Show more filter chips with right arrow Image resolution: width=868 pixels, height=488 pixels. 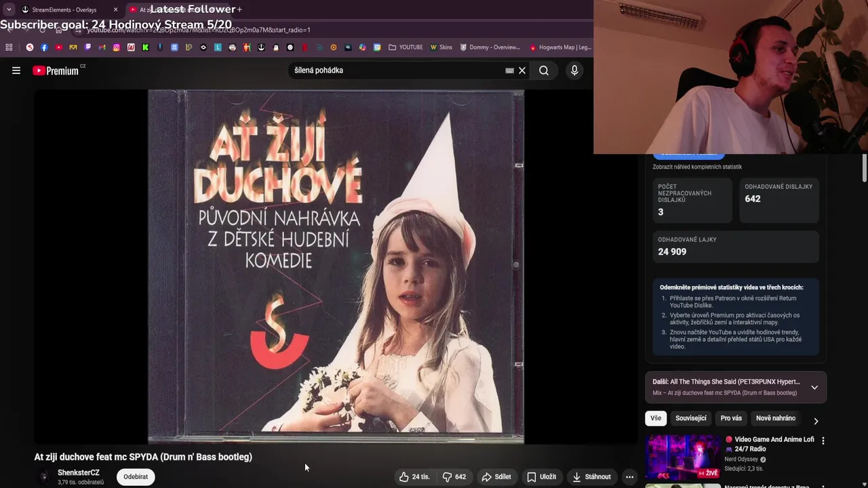tap(816, 421)
